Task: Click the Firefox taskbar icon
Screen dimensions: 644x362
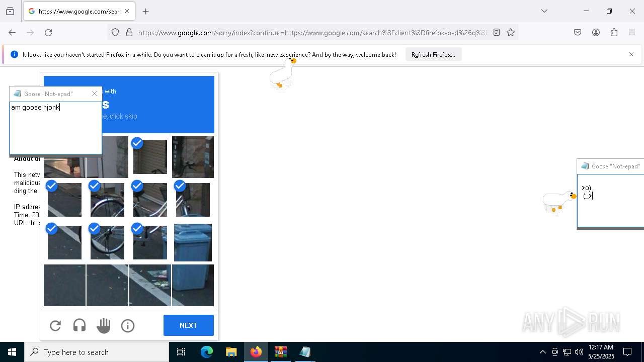Action: 256,352
